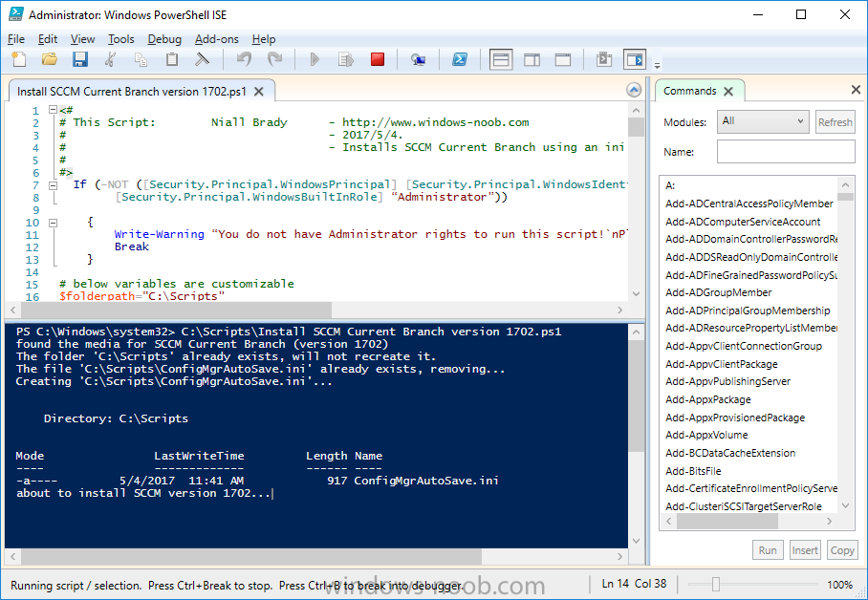Screen dimensions: 868x600
Task: Open the Help menu
Action: [264, 39]
